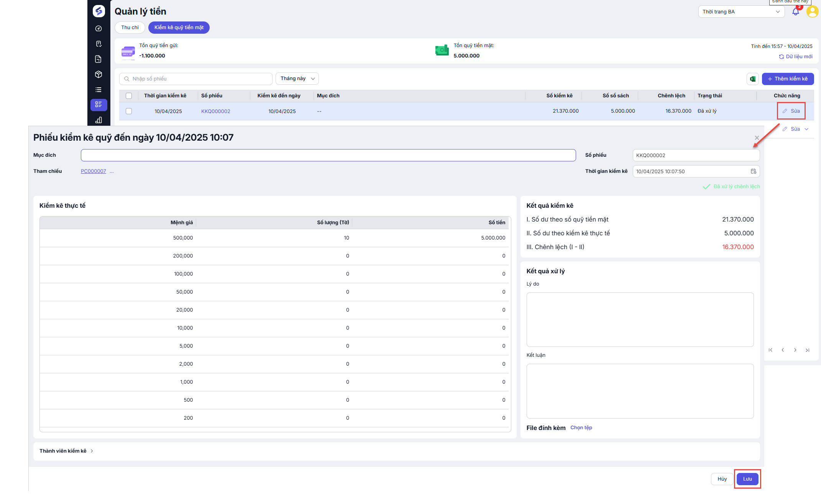Tick the select-all checkbox in table header
Screen dimensions: 821x504
129,96
